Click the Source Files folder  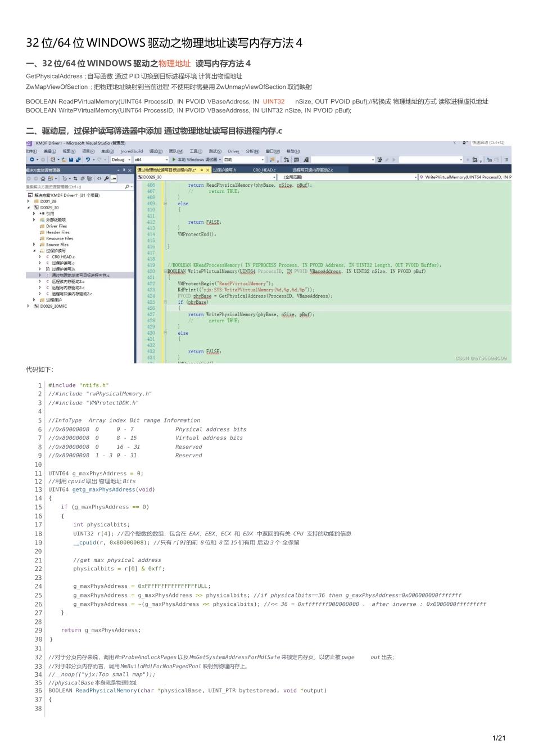(57, 245)
